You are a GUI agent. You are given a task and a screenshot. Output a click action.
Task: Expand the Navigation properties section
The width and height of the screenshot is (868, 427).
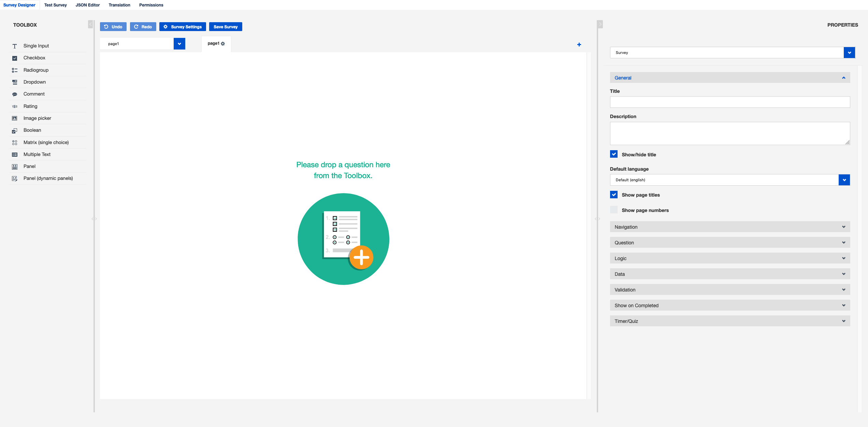click(730, 227)
